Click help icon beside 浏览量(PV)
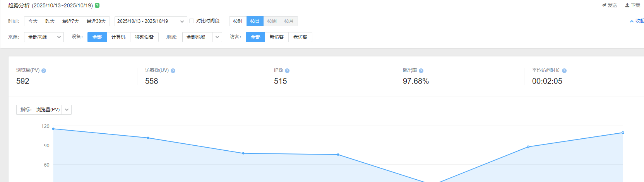The height and width of the screenshot is (182, 644). click(x=44, y=71)
